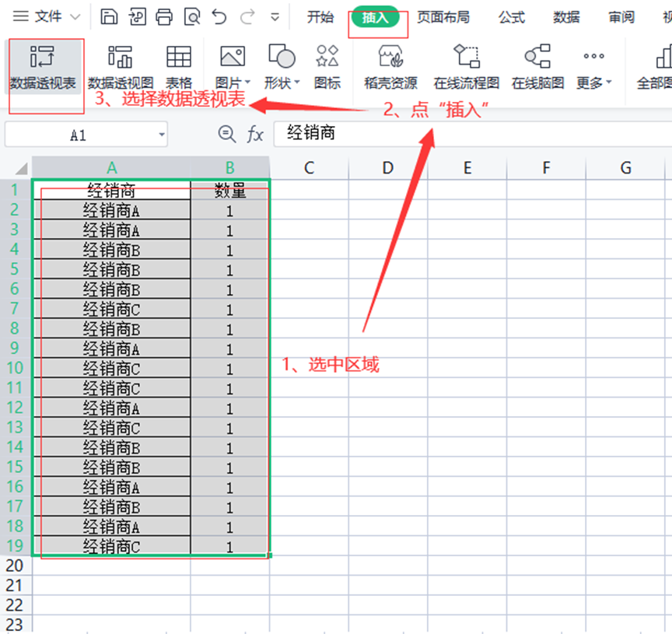Image resolution: width=672 pixels, height=634 pixels.
Task: Click cell A7 containing 经销商C
Action: pyautogui.click(x=111, y=309)
